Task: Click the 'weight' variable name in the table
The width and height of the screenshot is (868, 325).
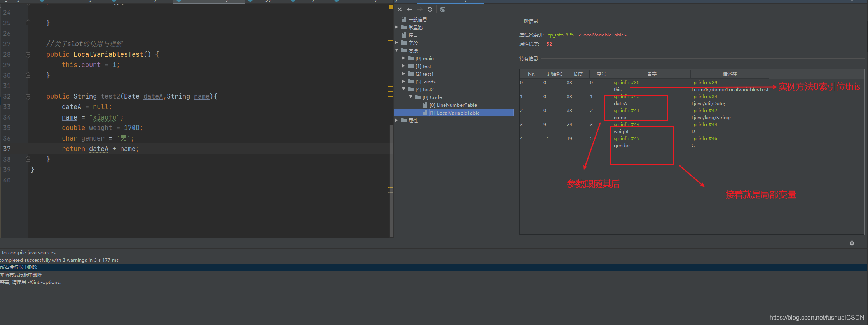Action: pos(621,132)
